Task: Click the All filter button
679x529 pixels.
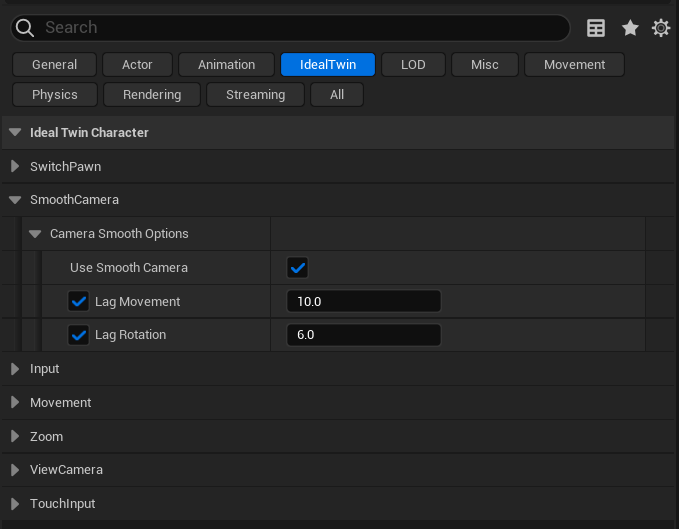Action: tap(336, 95)
